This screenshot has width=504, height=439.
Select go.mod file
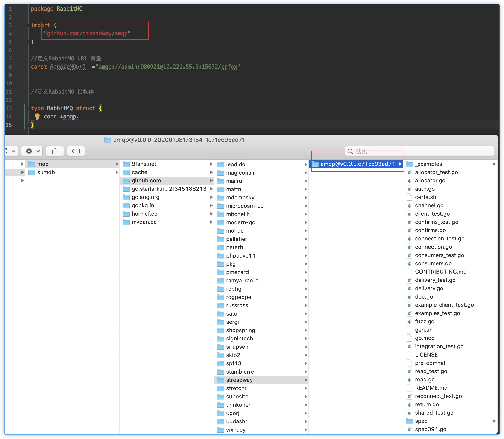point(450,338)
